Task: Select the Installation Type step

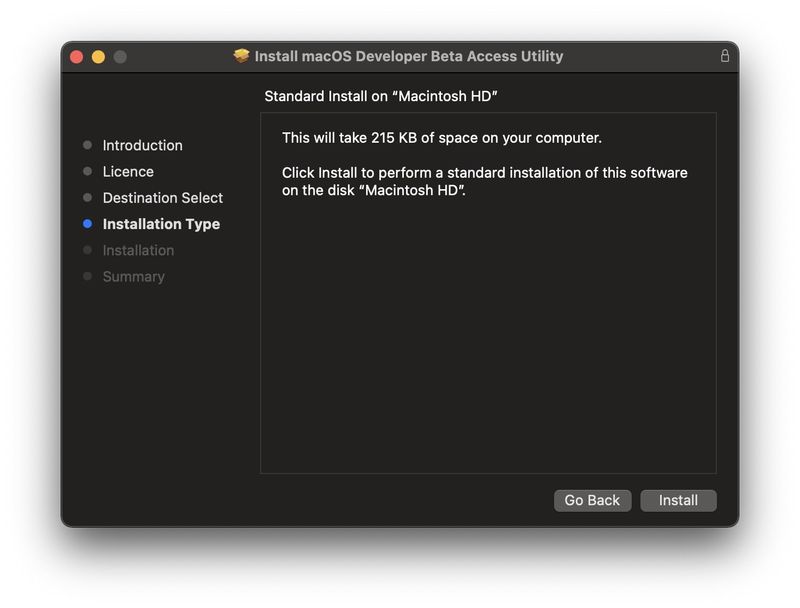Action: click(161, 224)
